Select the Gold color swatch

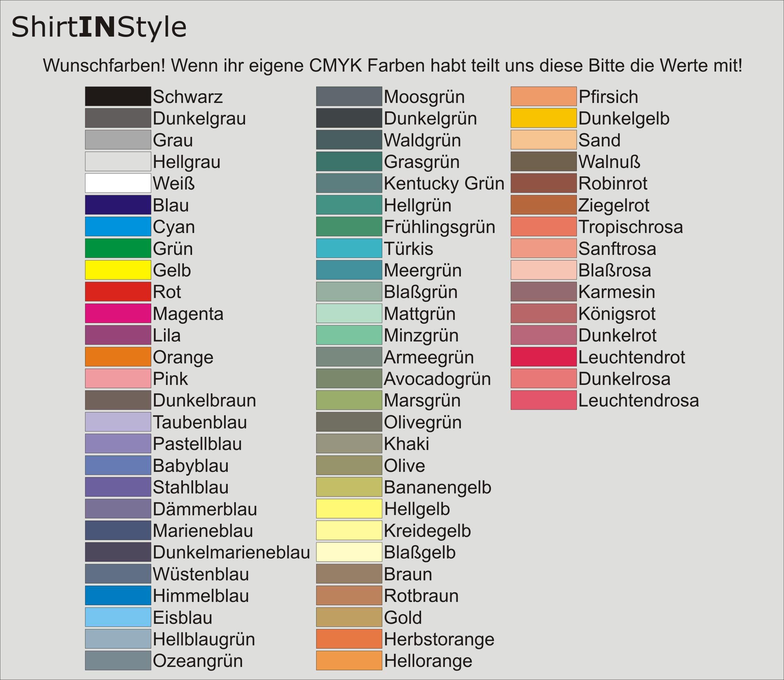tap(349, 617)
